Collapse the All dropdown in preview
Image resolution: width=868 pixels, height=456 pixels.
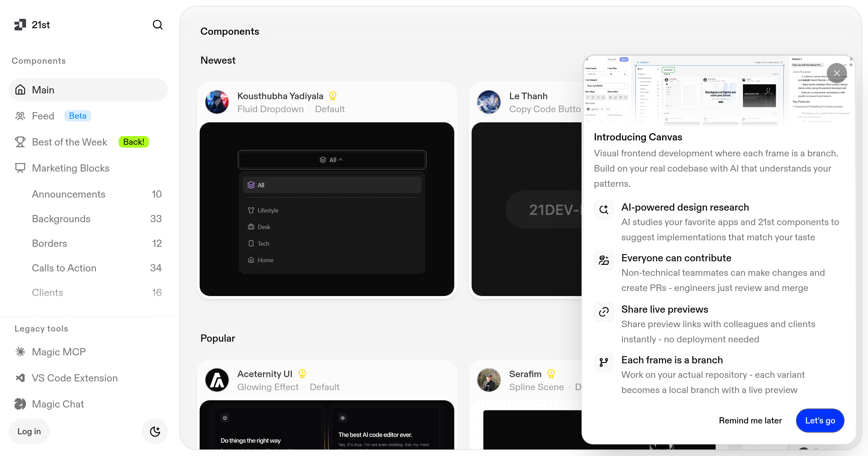[x=332, y=160]
